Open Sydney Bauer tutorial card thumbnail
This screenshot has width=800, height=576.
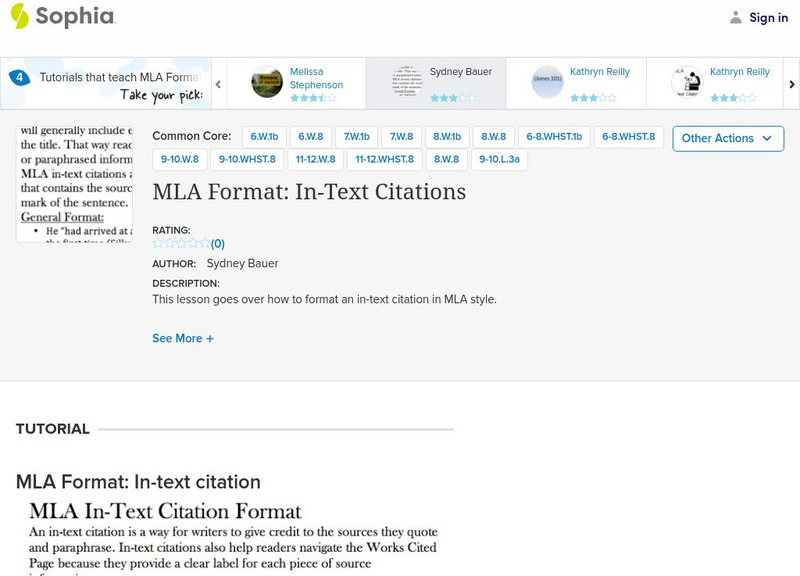[x=407, y=82]
